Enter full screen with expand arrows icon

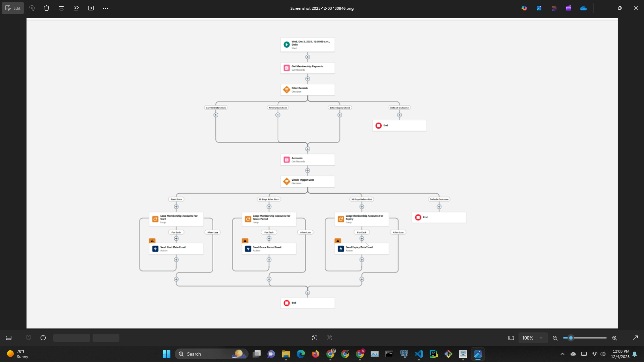click(635, 338)
